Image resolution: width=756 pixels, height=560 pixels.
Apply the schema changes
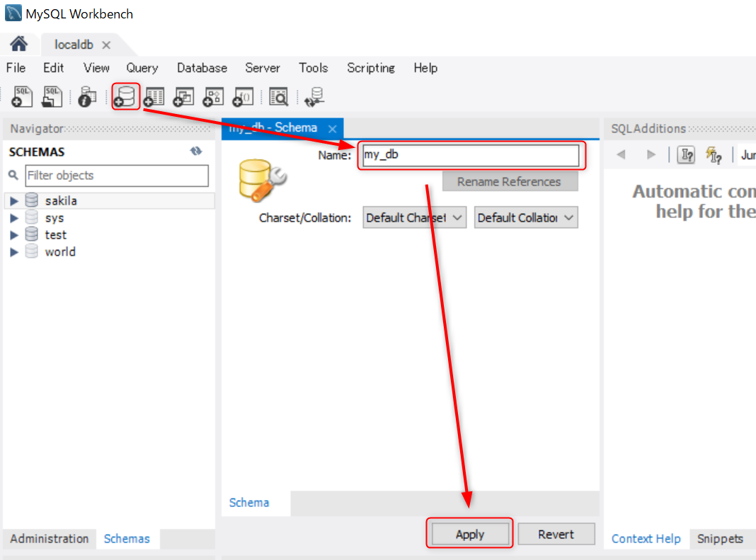(x=469, y=534)
